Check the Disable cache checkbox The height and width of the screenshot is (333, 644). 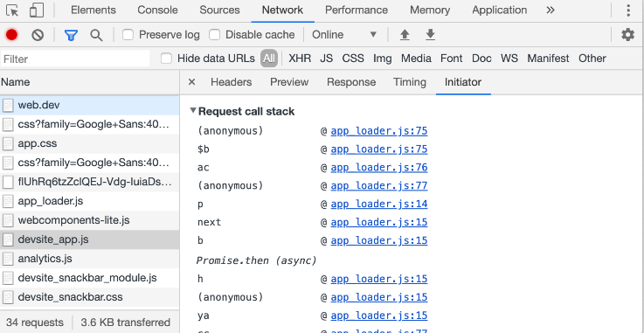[214, 35]
